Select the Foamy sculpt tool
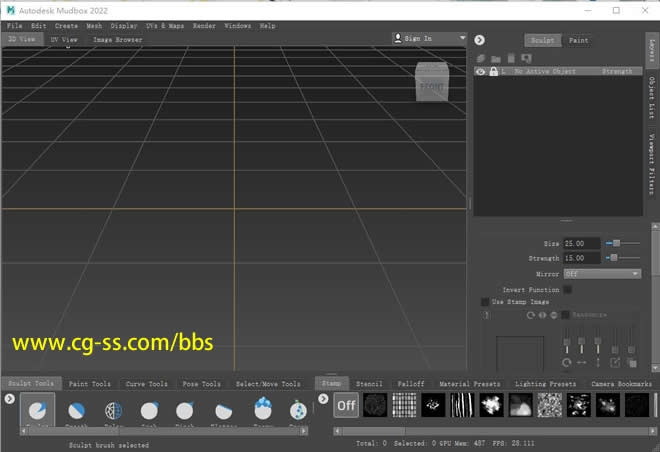The height and width of the screenshot is (452, 660). click(x=263, y=410)
